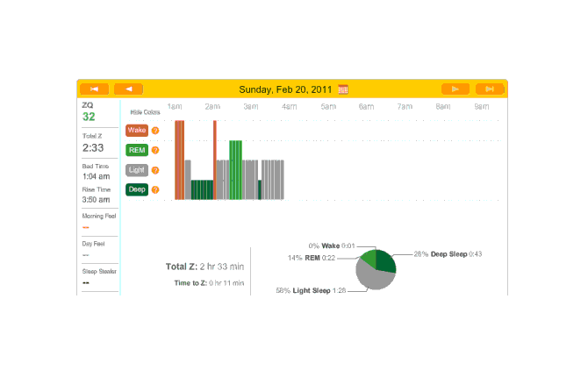The image size is (588, 370).
Task: Click the gray Light legend label
Action: pos(137,170)
